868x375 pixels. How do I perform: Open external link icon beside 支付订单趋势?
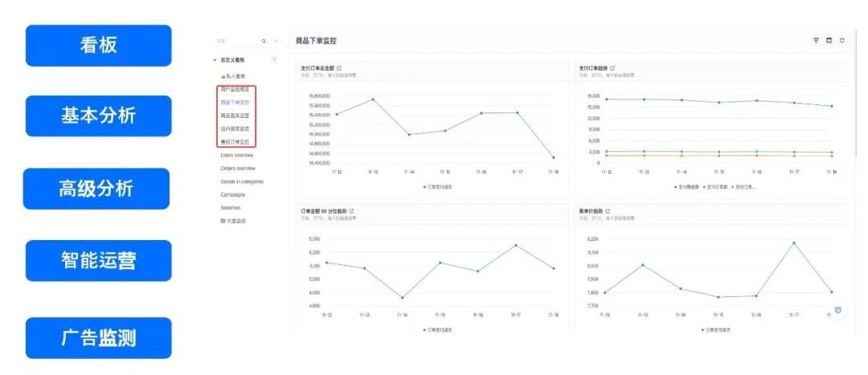click(x=612, y=68)
